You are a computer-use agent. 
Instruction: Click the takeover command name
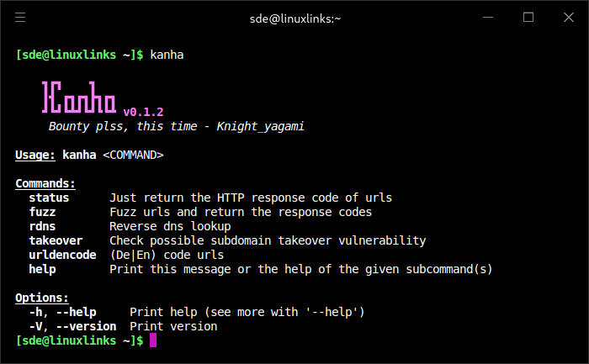click(56, 240)
